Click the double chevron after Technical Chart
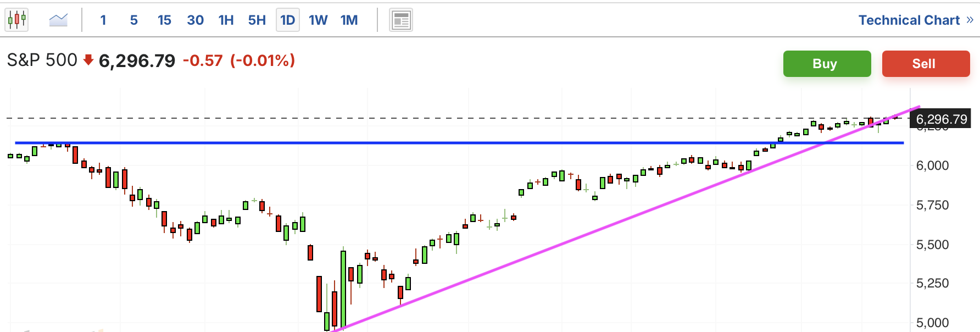980x332 pixels. 970,20
